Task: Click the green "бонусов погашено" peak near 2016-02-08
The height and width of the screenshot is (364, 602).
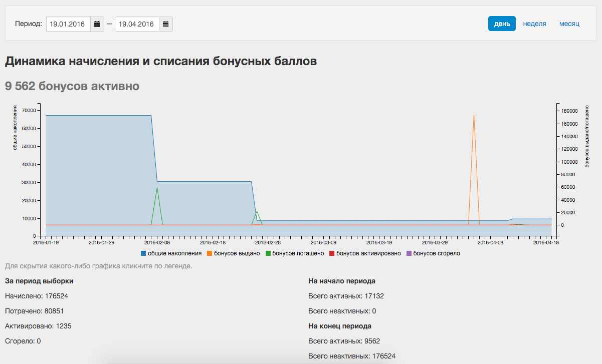Action: point(157,188)
